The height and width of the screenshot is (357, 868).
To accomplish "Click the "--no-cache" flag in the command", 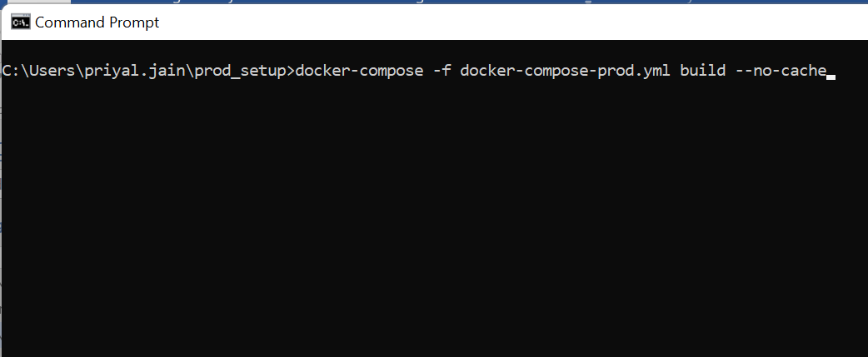I will (x=780, y=71).
